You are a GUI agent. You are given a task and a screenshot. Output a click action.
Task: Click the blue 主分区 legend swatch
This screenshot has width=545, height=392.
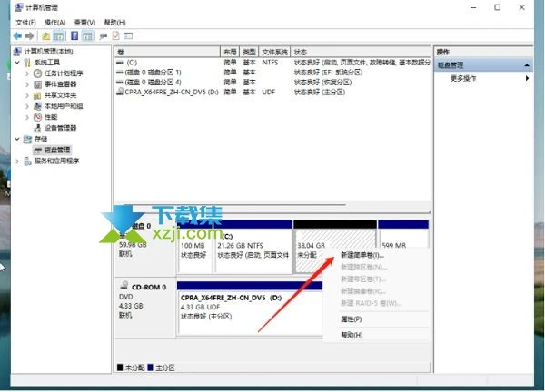(x=150, y=367)
